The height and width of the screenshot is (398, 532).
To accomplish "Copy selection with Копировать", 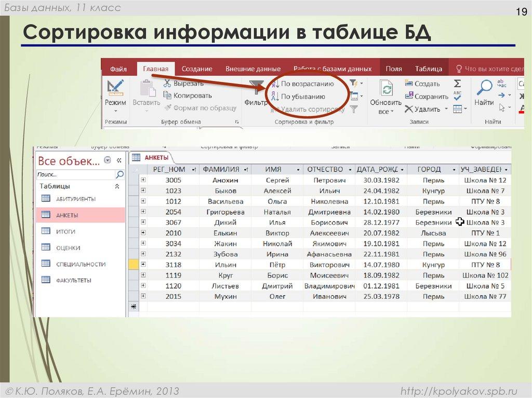I will coord(192,95).
